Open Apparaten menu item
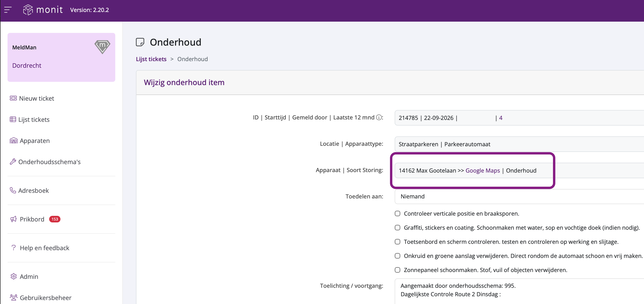Viewport: 644px width, 304px height. [x=35, y=141]
